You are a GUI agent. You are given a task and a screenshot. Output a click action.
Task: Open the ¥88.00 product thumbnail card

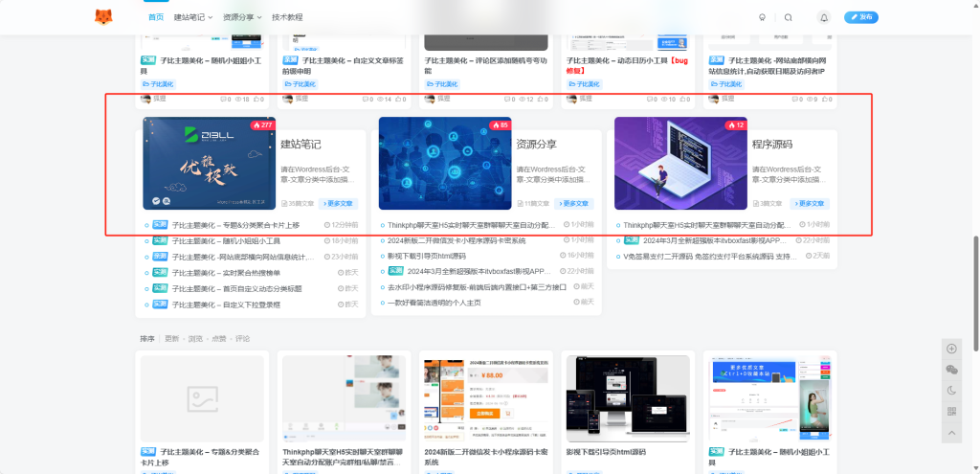point(485,399)
